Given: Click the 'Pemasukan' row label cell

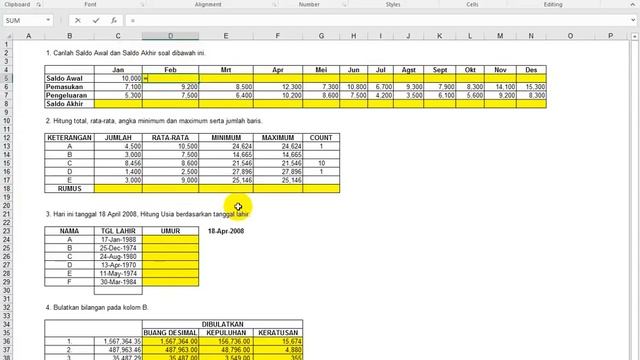Looking at the screenshot, I should pyautogui.click(x=69, y=87).
